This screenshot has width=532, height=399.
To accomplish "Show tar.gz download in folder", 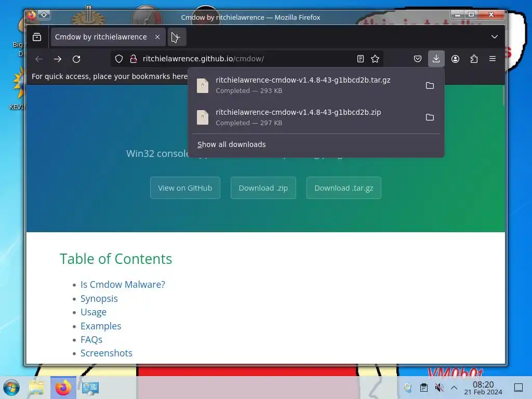I will click(430, 86).
